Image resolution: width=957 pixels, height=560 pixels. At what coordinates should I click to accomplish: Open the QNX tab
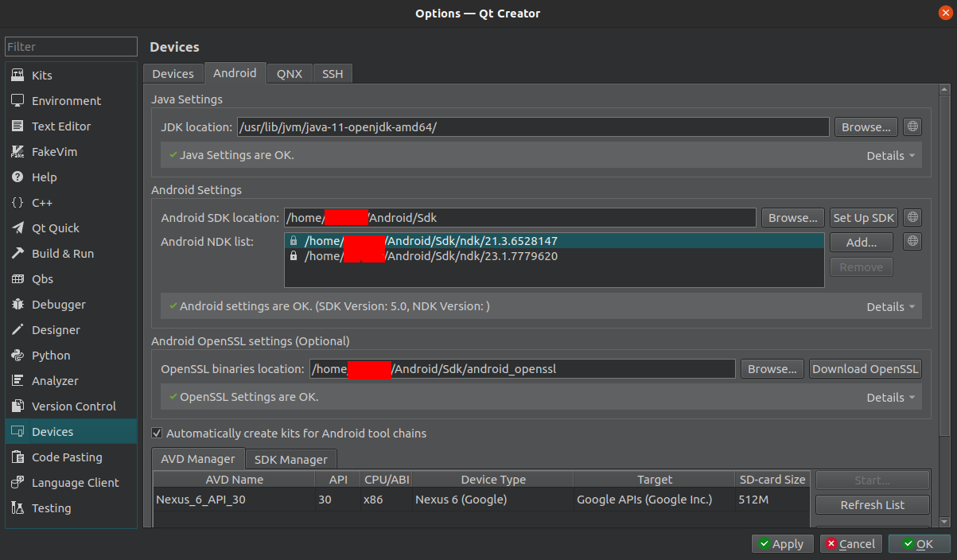click(x=290, y=73)
